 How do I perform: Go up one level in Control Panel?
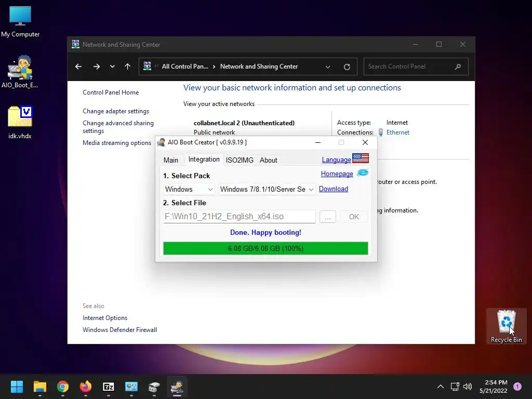(128, 66)
